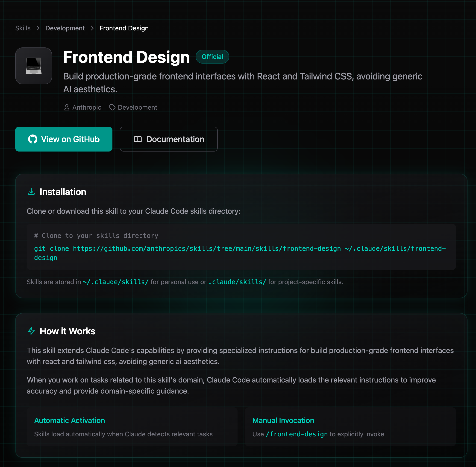Click the person icon next to Anthropic
This screenshot has height=467, width=476.
tap(67, 108)
